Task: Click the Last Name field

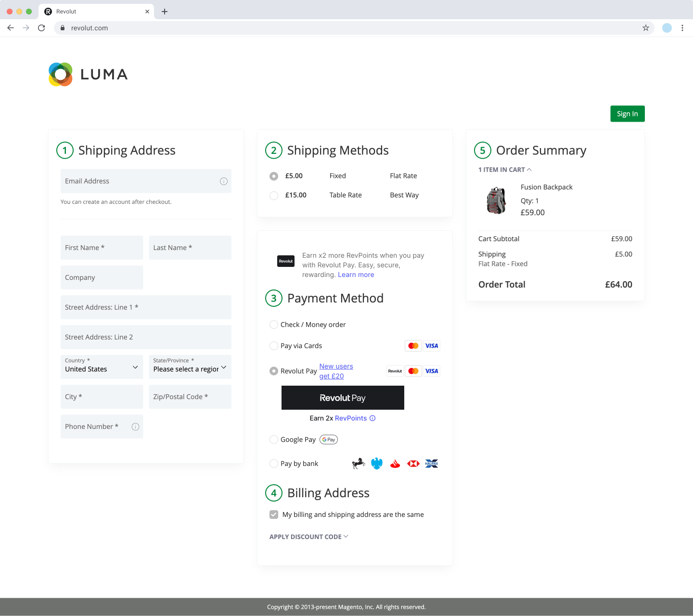Action: coord(190,248)
